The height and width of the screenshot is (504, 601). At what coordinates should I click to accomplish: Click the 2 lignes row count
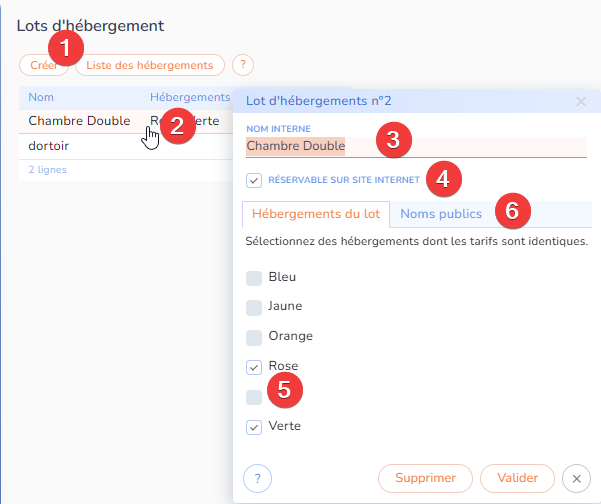click(x=48, y=170)
